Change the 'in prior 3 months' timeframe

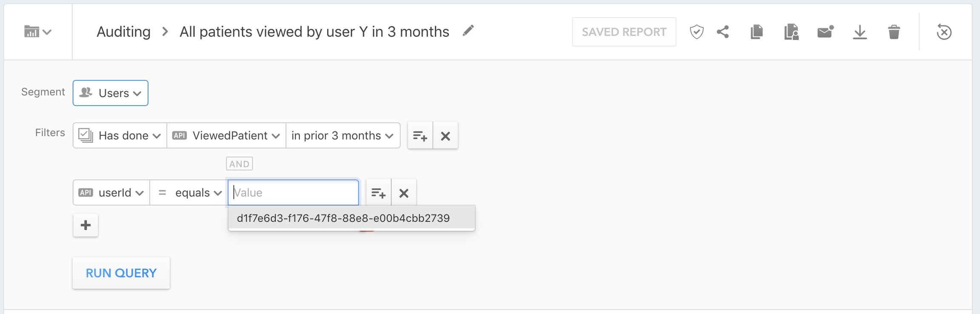(343, 136)
